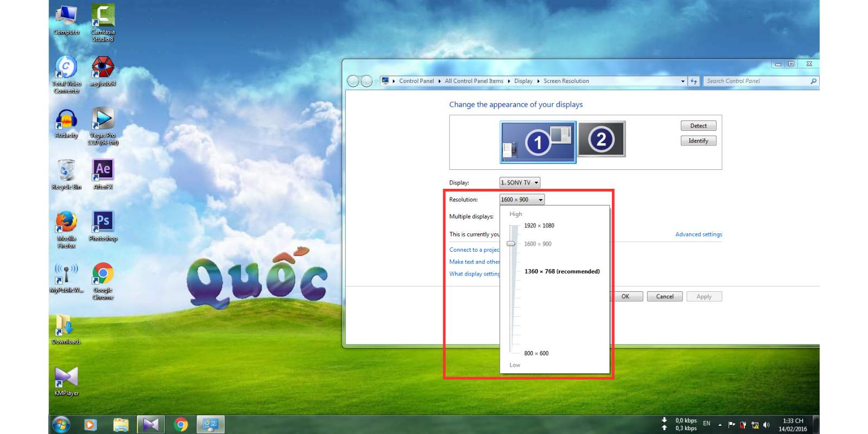Select Google Chrome desktop shortcut
This screenshot has height=434, width=868.
coord(103,281)
